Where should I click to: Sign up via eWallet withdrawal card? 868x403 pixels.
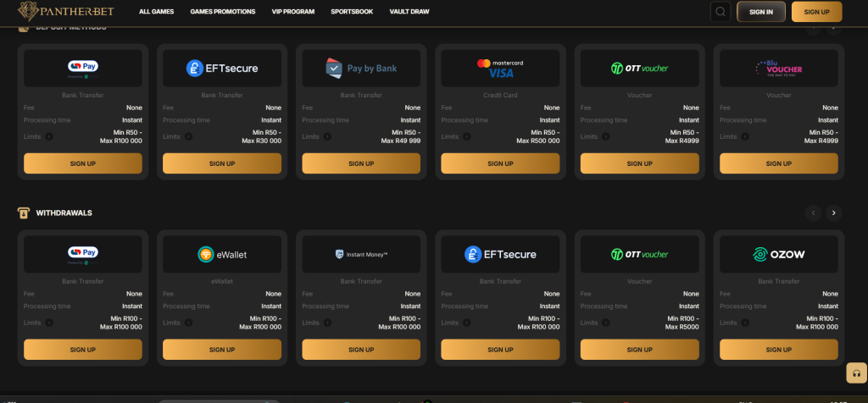tap(222, 350)
